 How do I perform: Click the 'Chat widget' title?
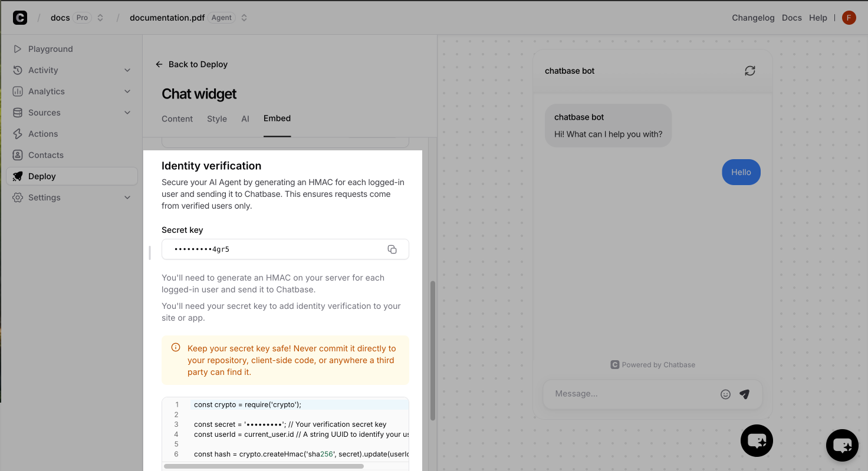199,94
